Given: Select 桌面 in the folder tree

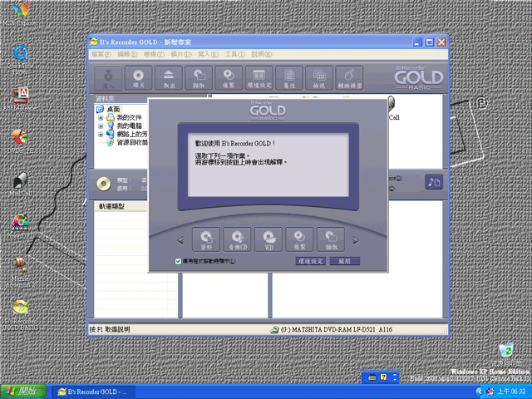Looking at the screenshot, I should (113, 109).
